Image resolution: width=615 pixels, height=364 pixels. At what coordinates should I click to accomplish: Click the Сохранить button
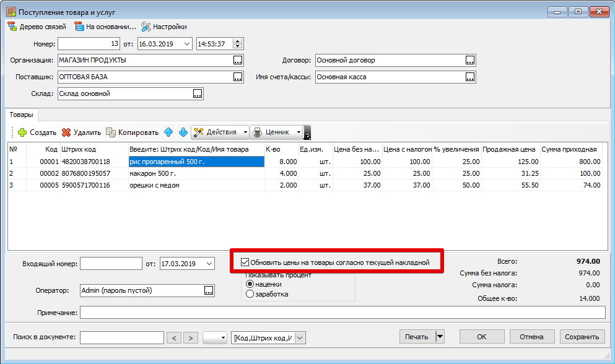tap(582, 337)
